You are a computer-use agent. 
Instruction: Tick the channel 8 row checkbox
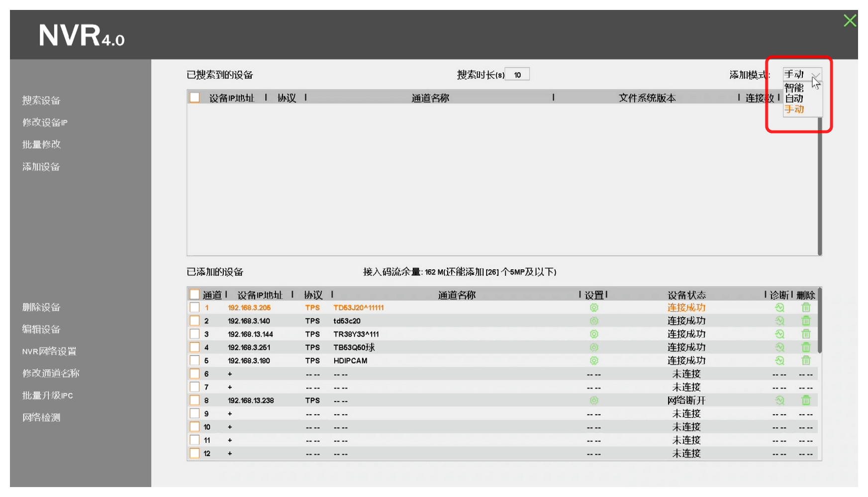pyautogui.click(x=194, y=400)
